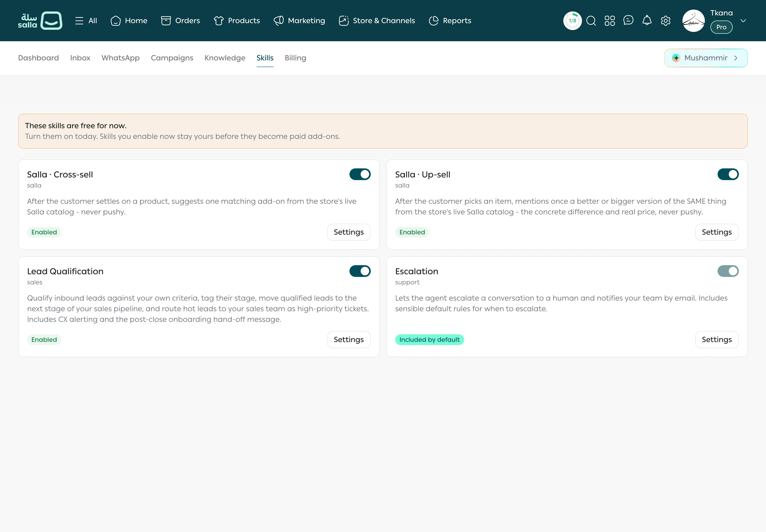
Task: Click the Escalation skill toggle
Action: coord(728,271)
